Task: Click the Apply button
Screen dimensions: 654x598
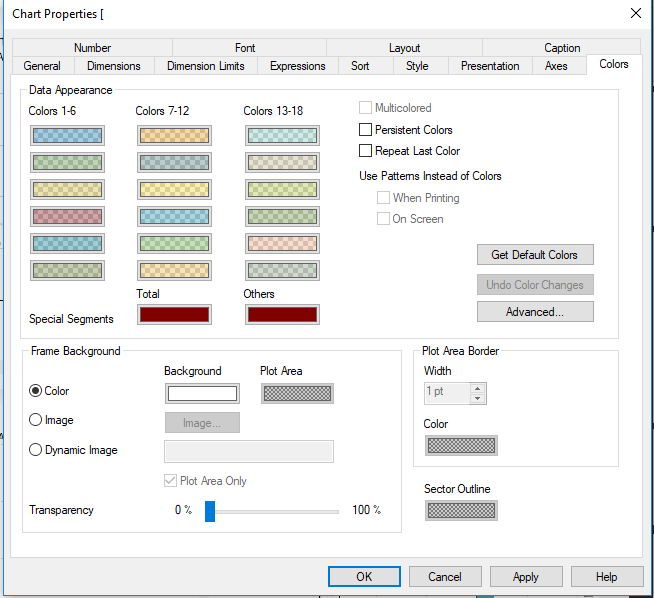Action: [526, 576]
